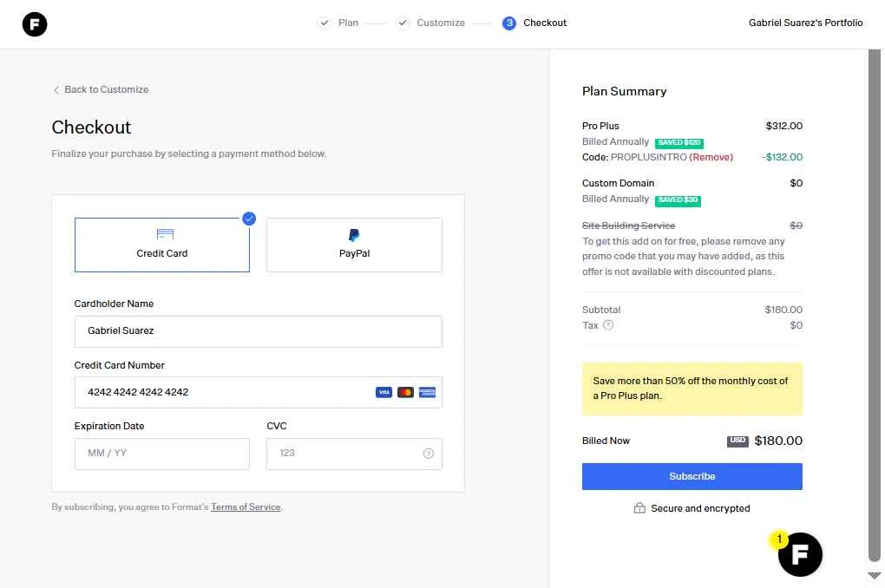Click the SAVED $30 badge

coord(678,200)
